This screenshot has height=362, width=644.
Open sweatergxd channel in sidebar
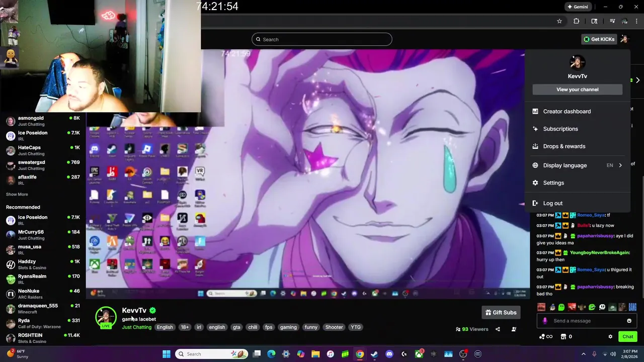[43, 165]
